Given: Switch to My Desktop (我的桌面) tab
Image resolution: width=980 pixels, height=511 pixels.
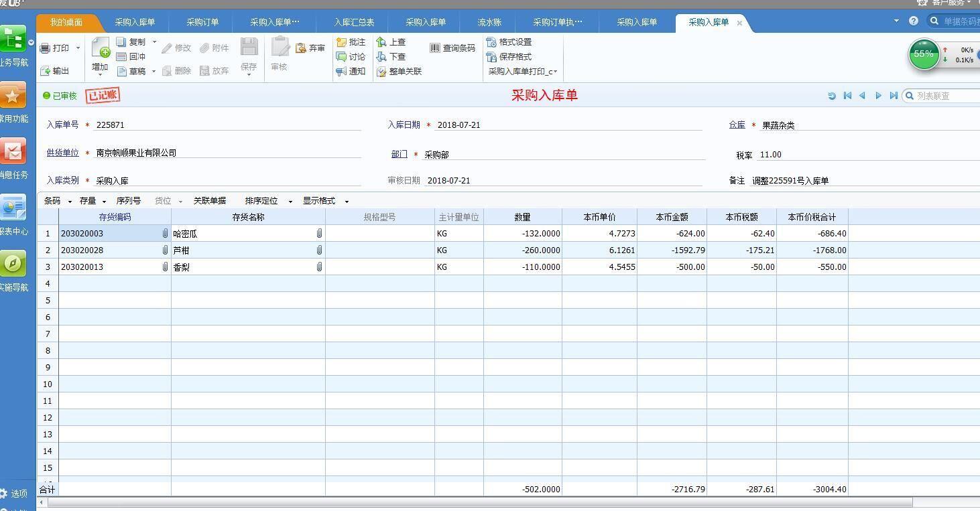Looking at the screenshot, I should coord(66,23).
